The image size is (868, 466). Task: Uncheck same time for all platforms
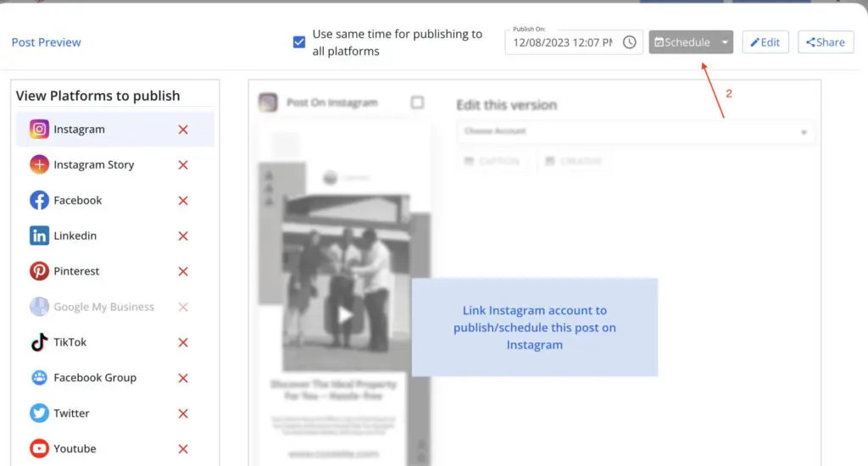(x=299, y=42)
